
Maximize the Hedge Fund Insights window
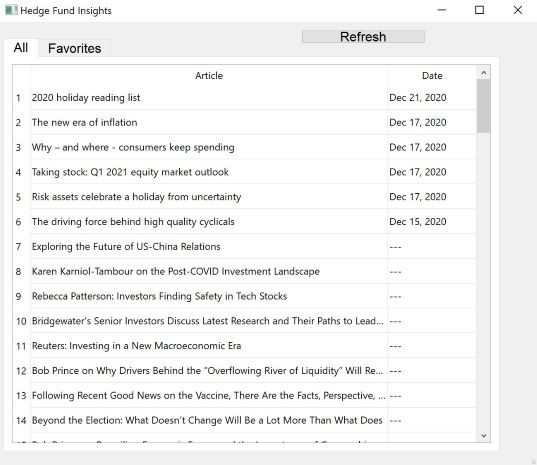point(479,10)
